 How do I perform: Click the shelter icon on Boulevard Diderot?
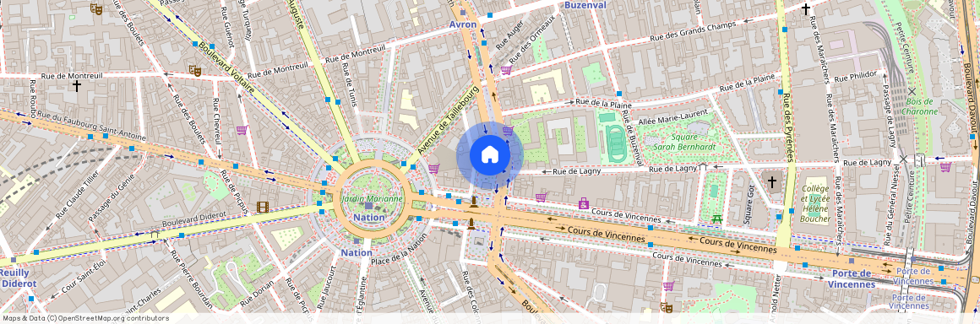tap(155, 234)
